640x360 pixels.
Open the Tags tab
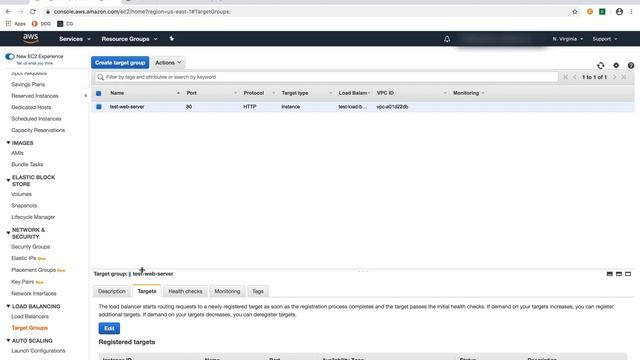[258, 291]
